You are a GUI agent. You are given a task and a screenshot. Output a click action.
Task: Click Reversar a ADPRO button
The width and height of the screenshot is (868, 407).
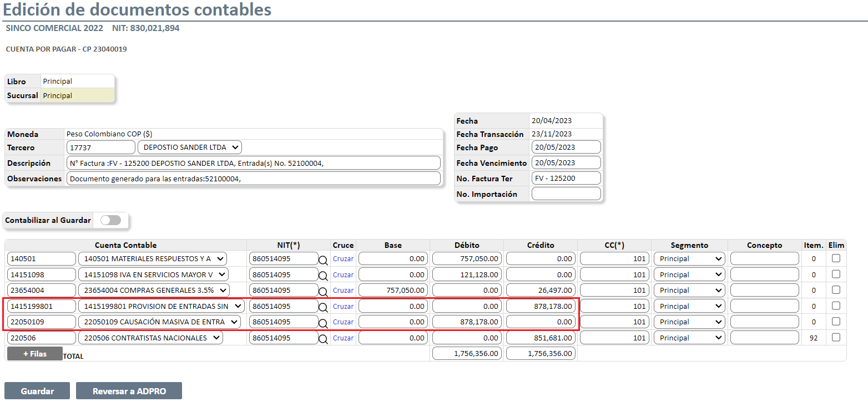tap(129, 391)
